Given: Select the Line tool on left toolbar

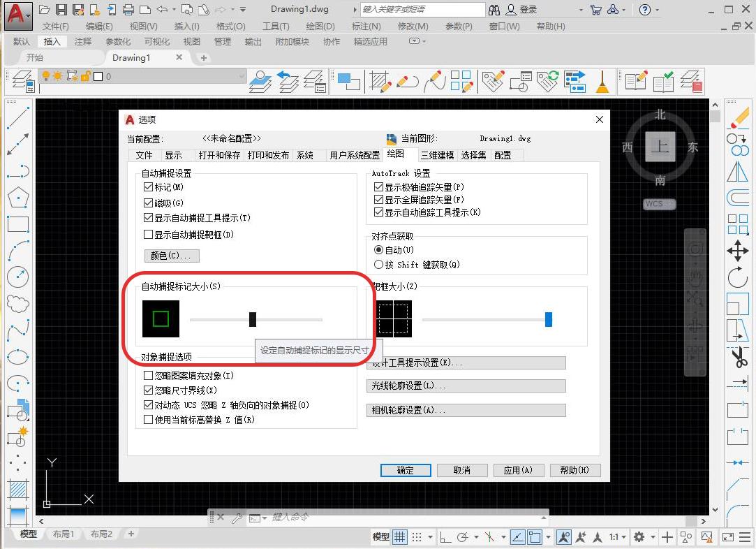Looking at the screenshot, I should point(20,117).
